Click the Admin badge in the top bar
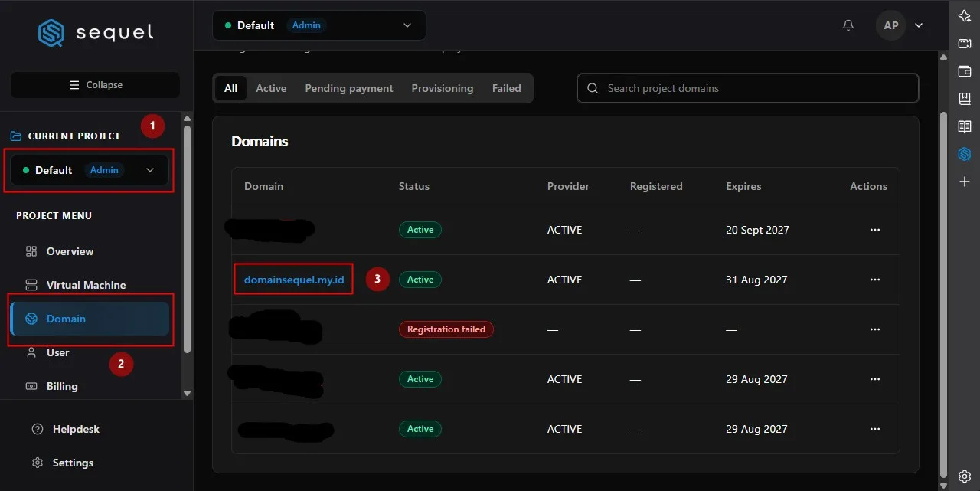 pos(306,25)
